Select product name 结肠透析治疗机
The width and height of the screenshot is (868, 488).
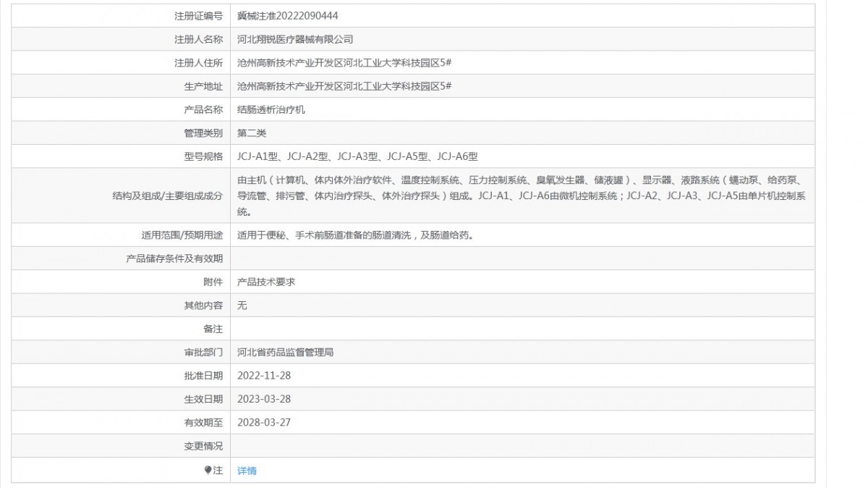pos(271,110)
